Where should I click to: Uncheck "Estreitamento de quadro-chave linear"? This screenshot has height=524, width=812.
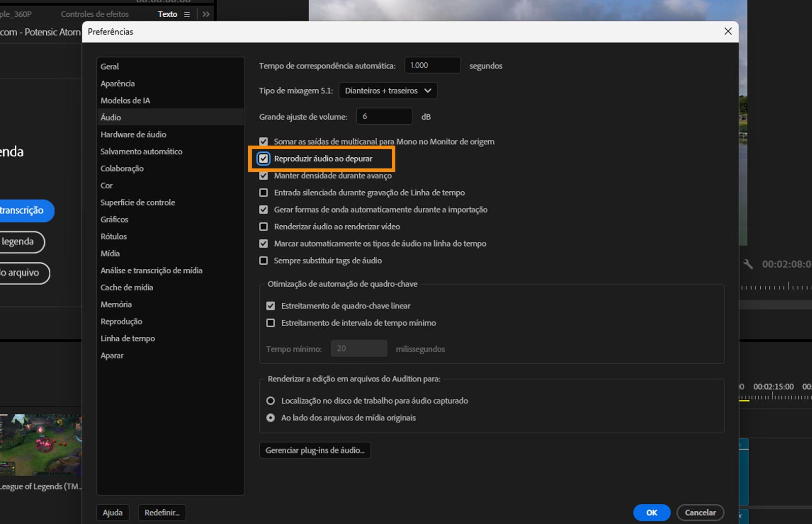(270, 305)
